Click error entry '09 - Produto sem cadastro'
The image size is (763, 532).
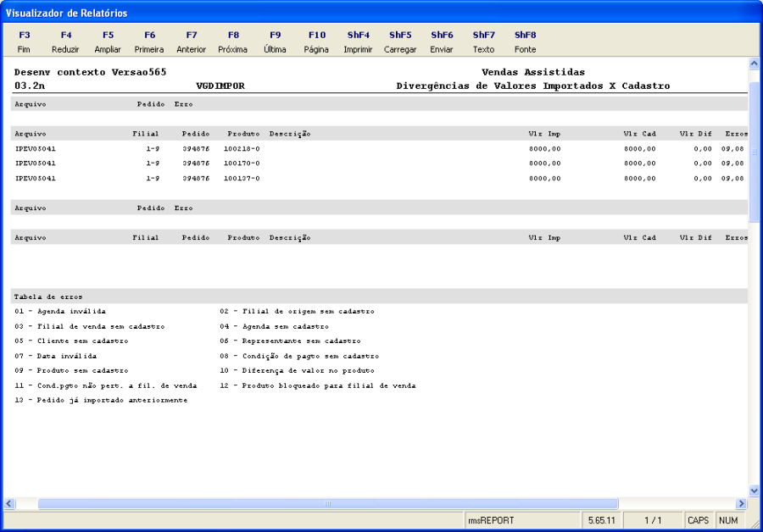click(x=71, y=370)
